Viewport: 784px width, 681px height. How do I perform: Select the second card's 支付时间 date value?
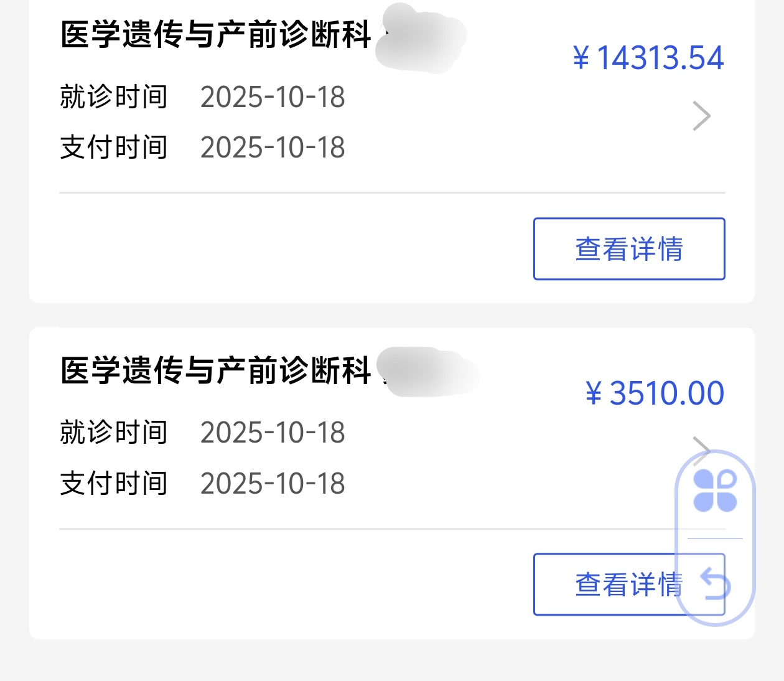coord(273,484)
